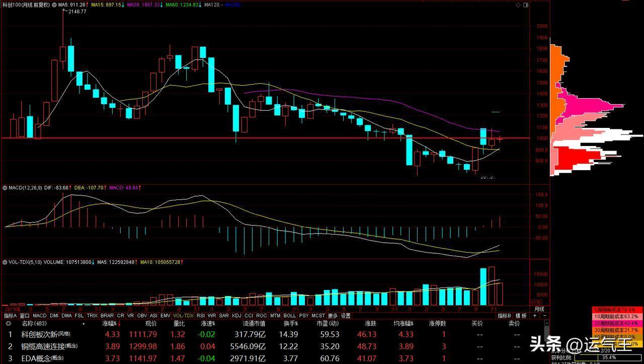Sort list by 涨速% column
Screen dimensions: 644x364
pos(208,323)
